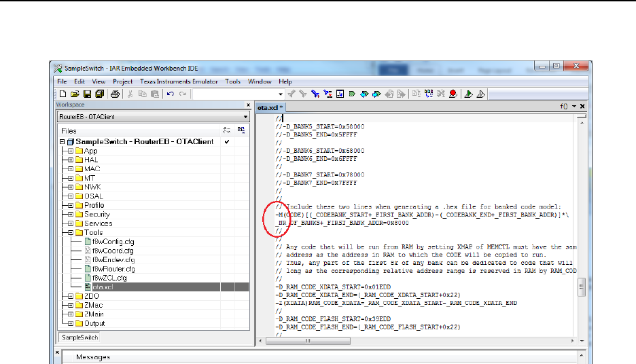Expand the OSAL folder node
The image size is (636, 364).
(71, 196)
